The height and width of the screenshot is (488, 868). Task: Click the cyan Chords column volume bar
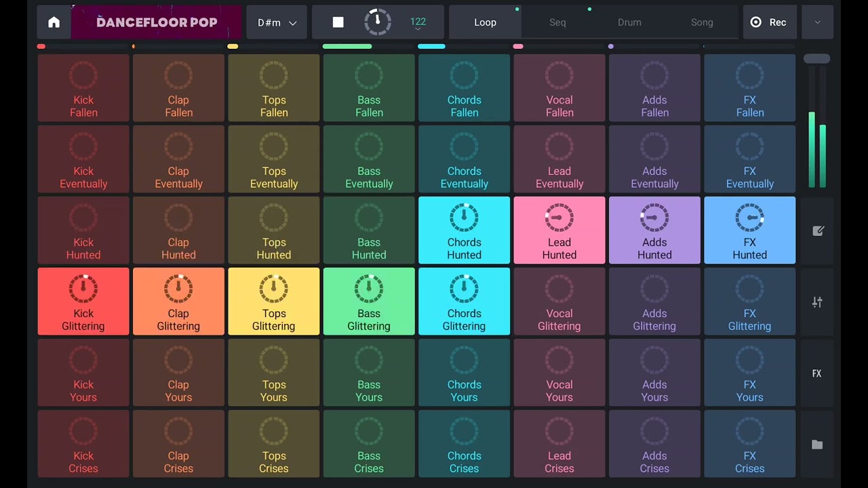click(432, 46)
